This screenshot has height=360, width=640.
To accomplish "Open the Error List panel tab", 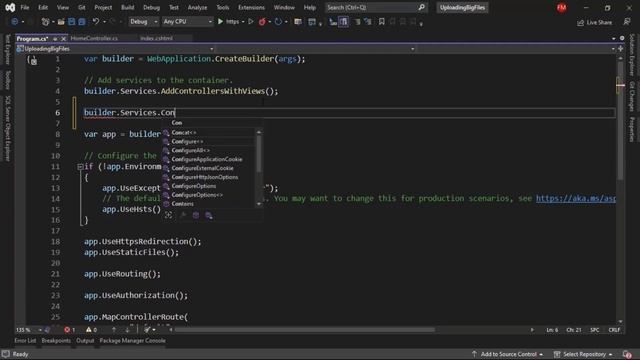I will click(25, 341).
